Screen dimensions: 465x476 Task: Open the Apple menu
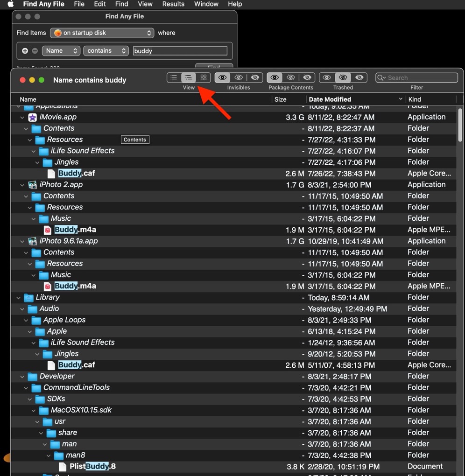tap(11, 4)
